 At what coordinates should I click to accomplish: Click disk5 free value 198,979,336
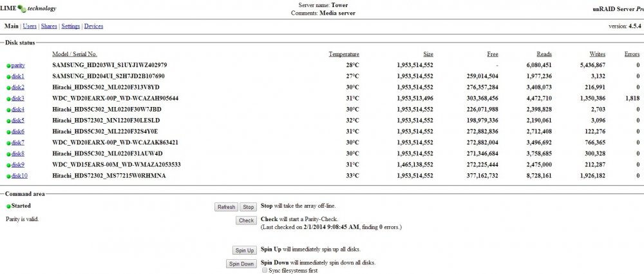(482, 121)
